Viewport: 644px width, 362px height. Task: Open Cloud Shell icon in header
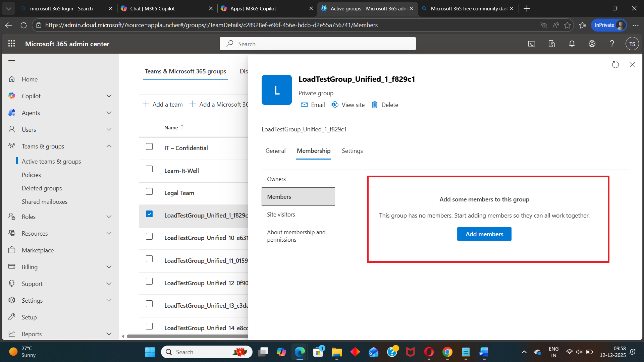tap(532, 44)
